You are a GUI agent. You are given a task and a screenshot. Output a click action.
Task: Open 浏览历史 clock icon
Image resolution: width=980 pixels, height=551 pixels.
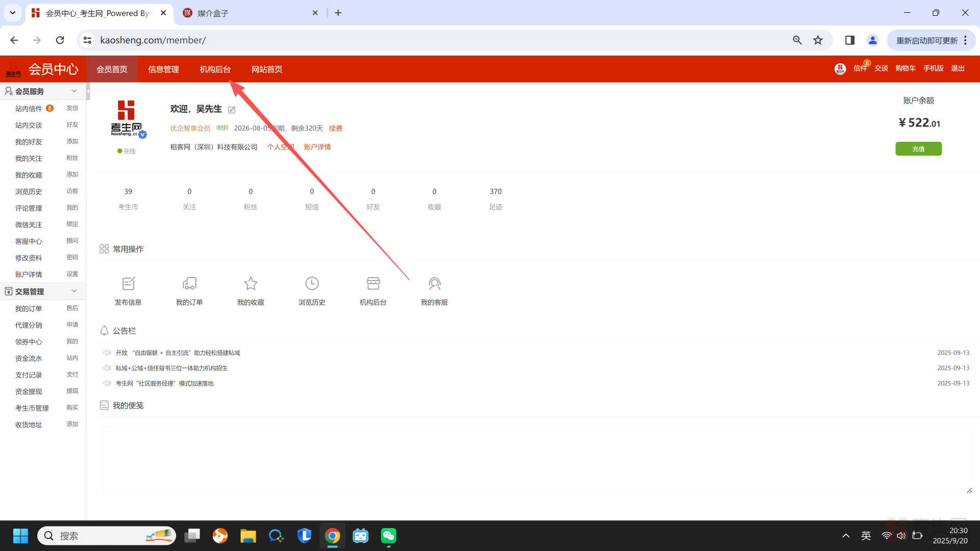pyautogui.click(x=312, y=284)
